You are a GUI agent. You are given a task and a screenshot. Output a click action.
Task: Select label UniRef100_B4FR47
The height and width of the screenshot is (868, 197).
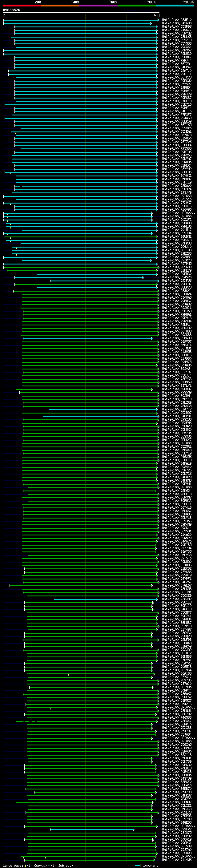point(177,67)
